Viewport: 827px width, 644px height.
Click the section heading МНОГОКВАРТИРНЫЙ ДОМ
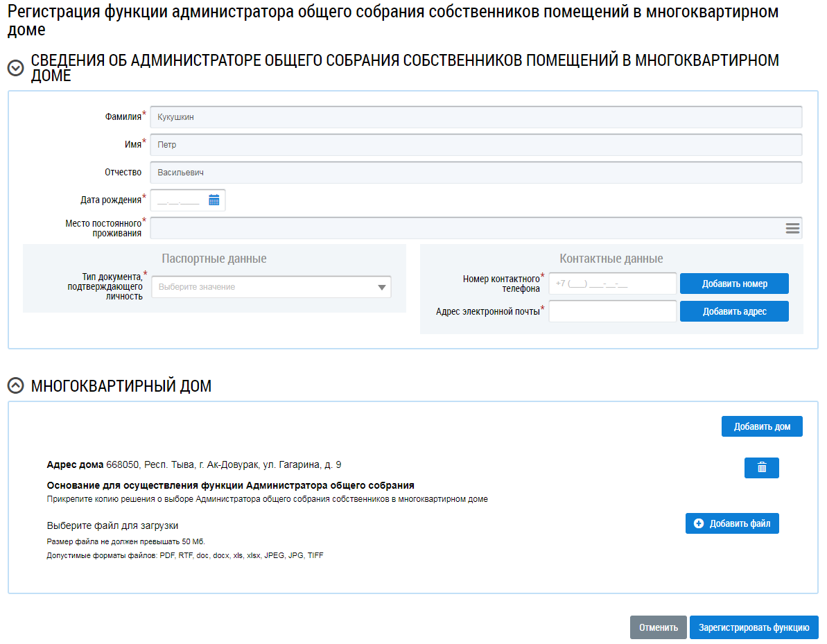[x=121, y=386]
